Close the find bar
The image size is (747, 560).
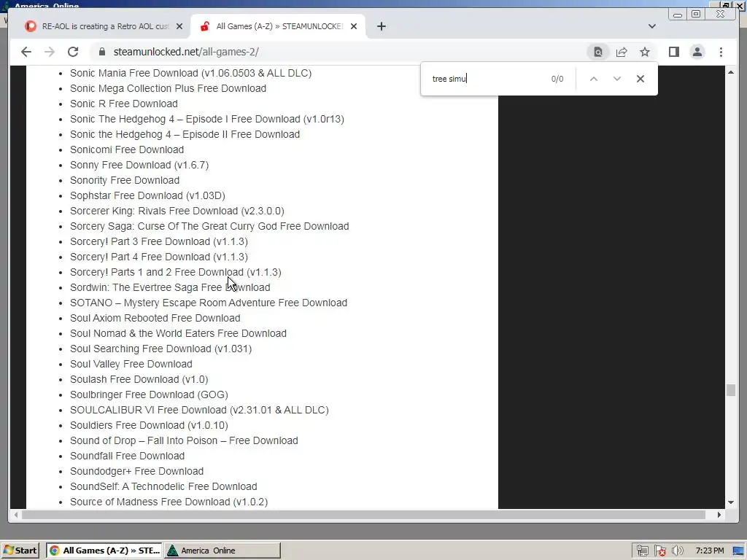click(640, 79)
